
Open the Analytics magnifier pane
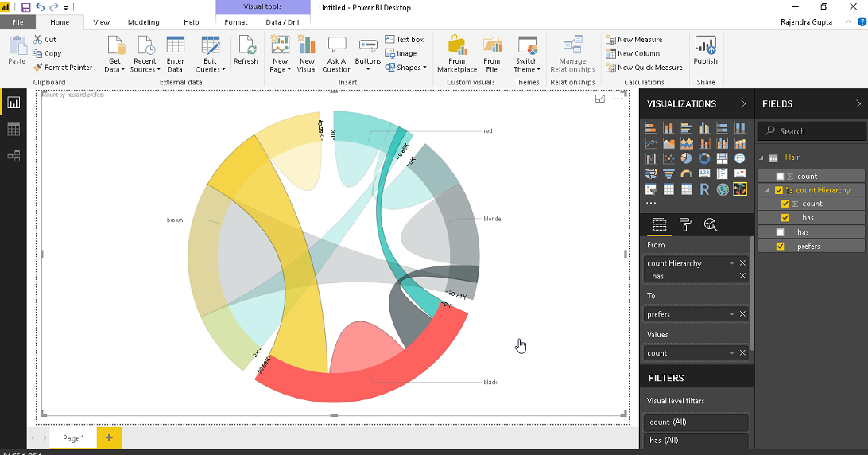tap(711, 224)
